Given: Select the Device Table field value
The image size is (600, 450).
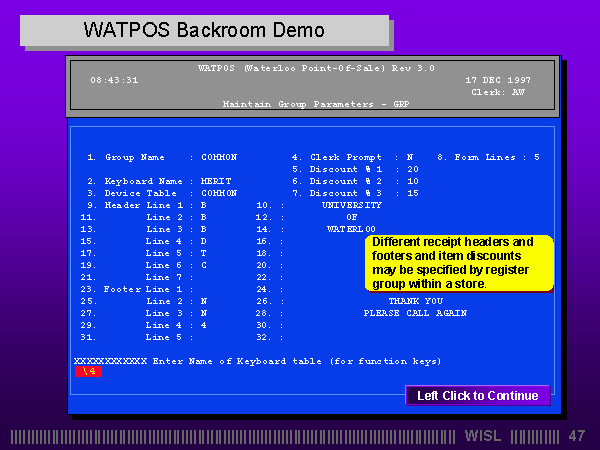Looking at the screenshot, I should pos(219,193).
